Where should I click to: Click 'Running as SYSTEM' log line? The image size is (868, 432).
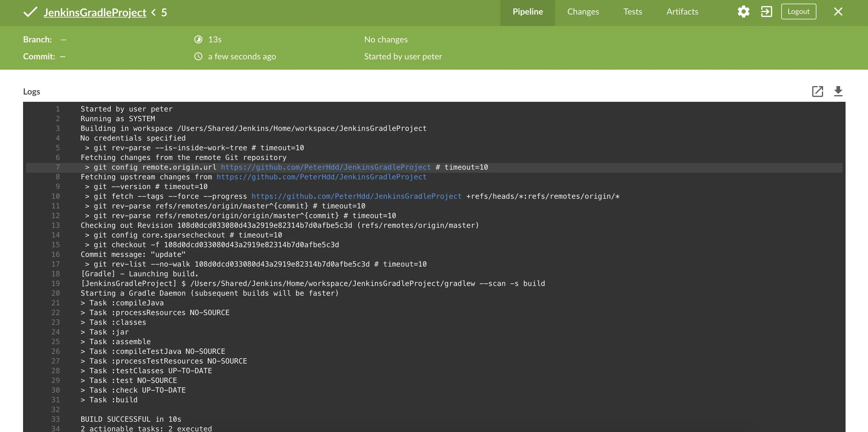pyautogui.click(x=118, y=119)
